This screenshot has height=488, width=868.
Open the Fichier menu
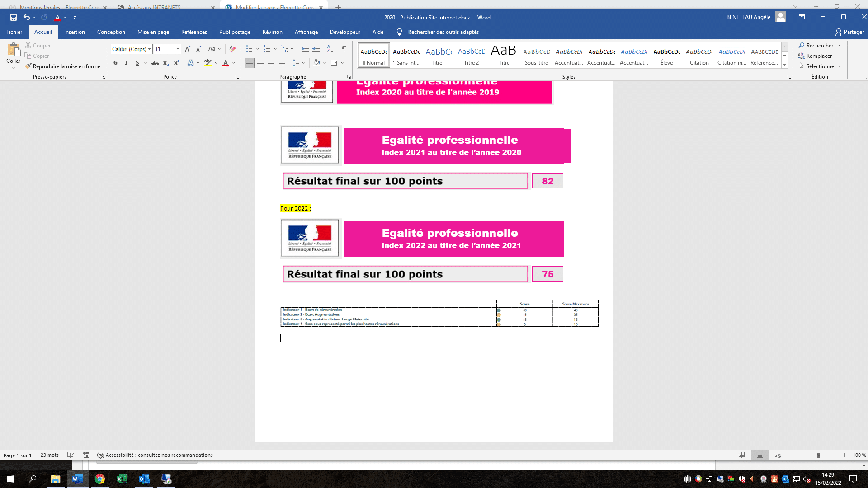(x=14, y=32)
